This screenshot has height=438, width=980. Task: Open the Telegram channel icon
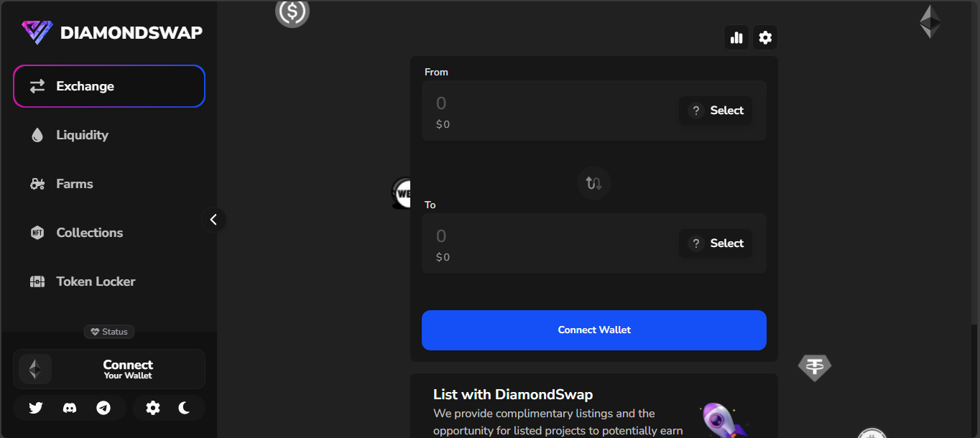(103, 408)
